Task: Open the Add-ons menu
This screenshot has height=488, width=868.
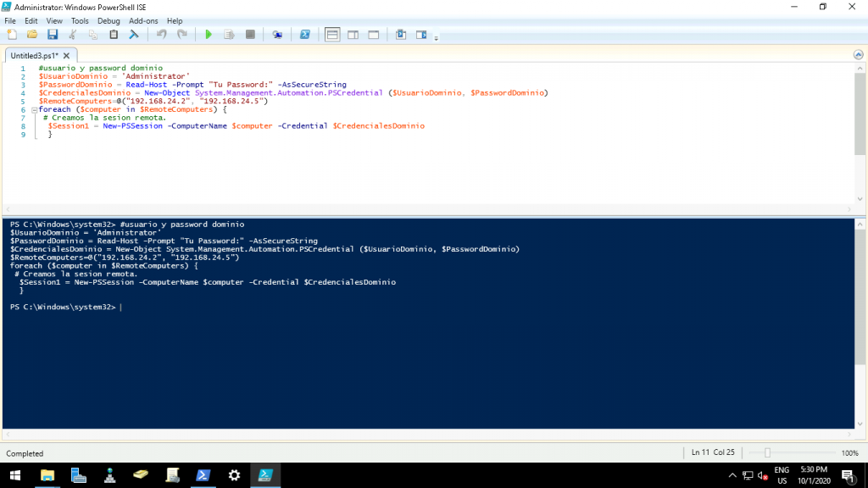Action: click(143, 21)
